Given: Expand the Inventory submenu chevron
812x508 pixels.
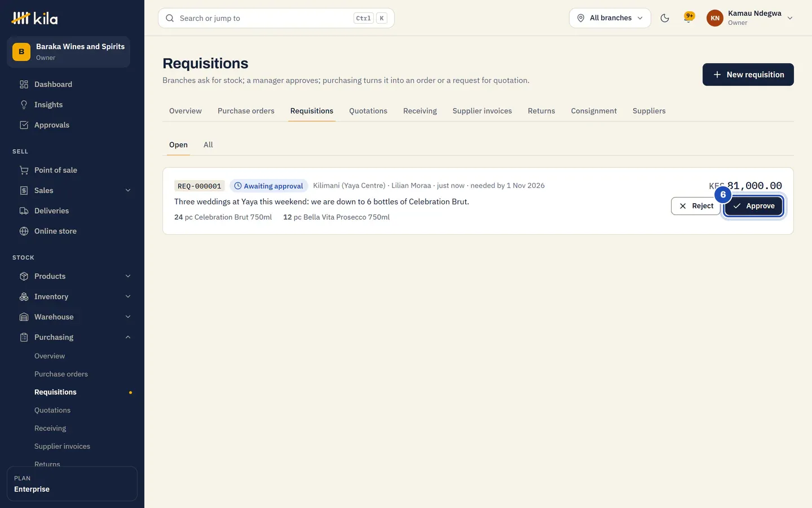Looking at the screenshot, I should click(128, 297).
